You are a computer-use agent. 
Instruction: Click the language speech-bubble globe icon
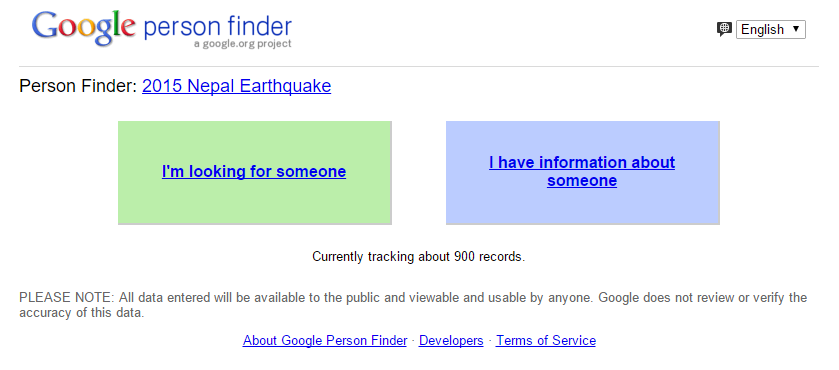tap(724, 29)
